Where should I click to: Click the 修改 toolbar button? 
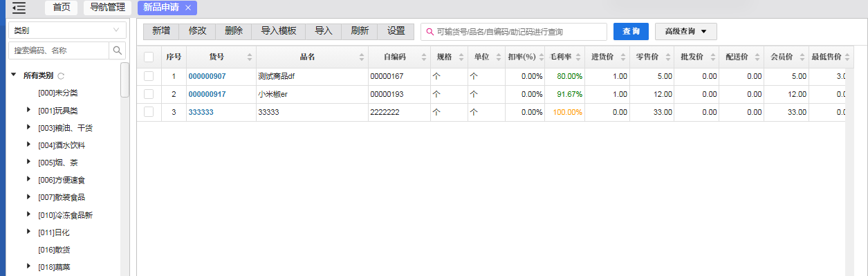198,31
